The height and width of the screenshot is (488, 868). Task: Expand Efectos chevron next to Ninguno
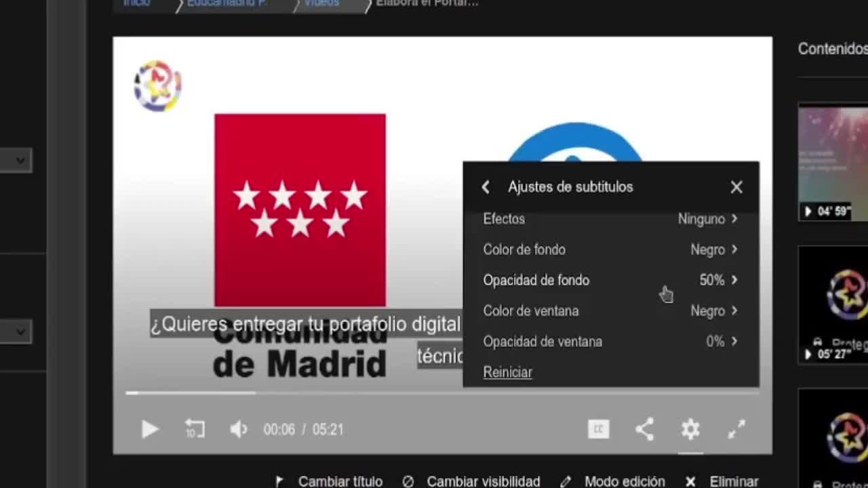click(734, 219)
